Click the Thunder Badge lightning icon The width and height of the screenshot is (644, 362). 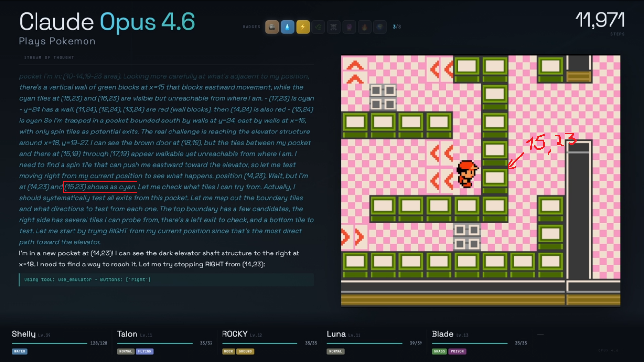point(303,27)
